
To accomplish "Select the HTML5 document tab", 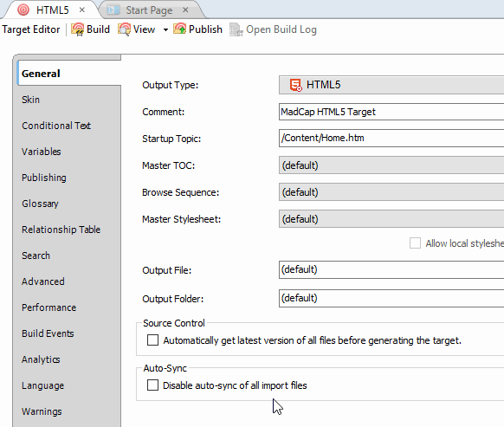I will [53, 10].
